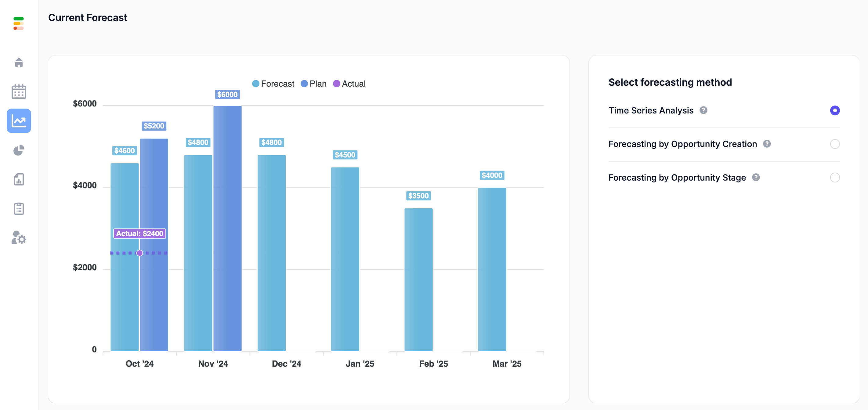
Task: Select the bar chart icon in sidebar
Action: (x=19, y=179)
